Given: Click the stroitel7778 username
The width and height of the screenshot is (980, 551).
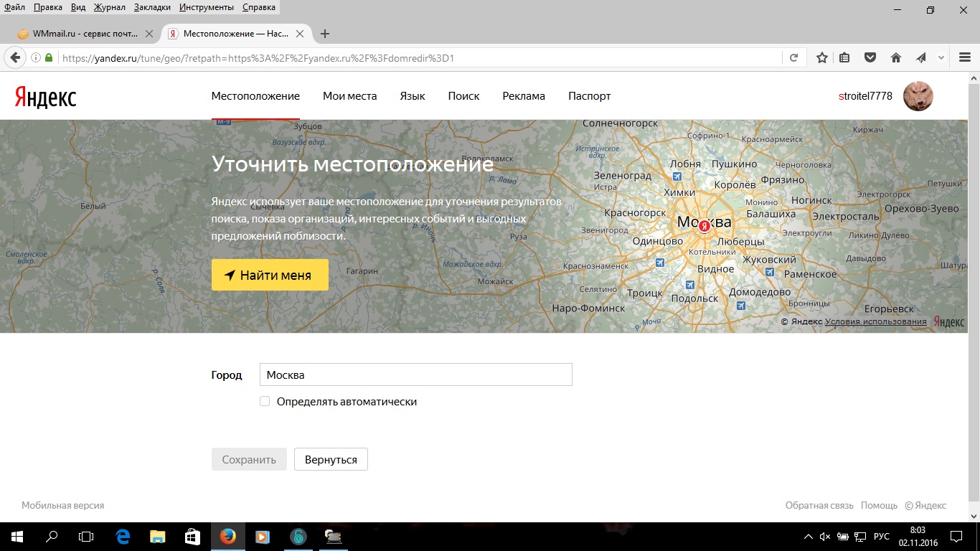Looking at the screenshot, I should 865,96.
